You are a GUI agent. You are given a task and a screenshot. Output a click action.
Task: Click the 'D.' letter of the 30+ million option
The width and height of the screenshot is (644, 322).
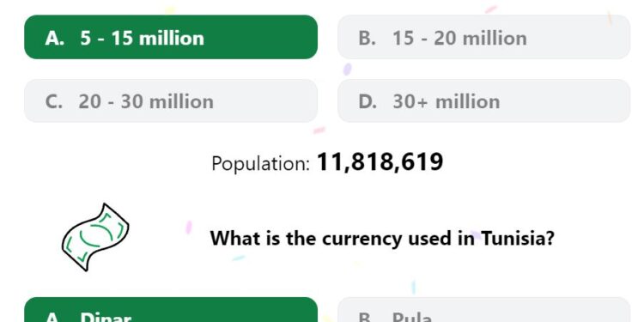[x=368, y=101]
